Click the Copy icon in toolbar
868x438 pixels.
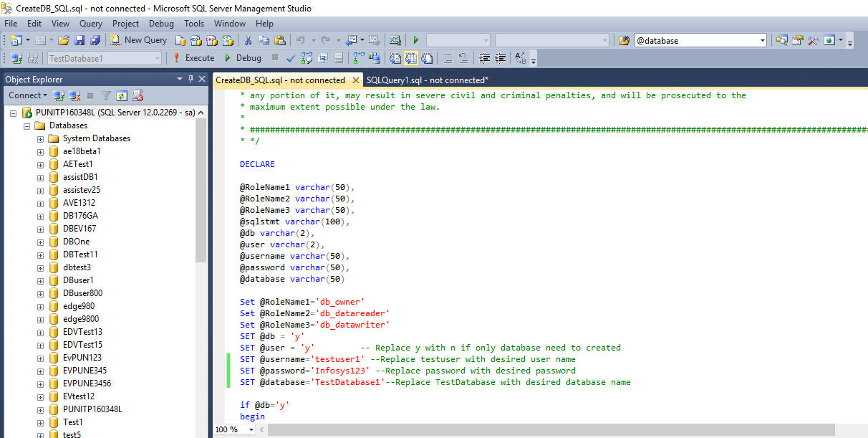click(264, 40)
